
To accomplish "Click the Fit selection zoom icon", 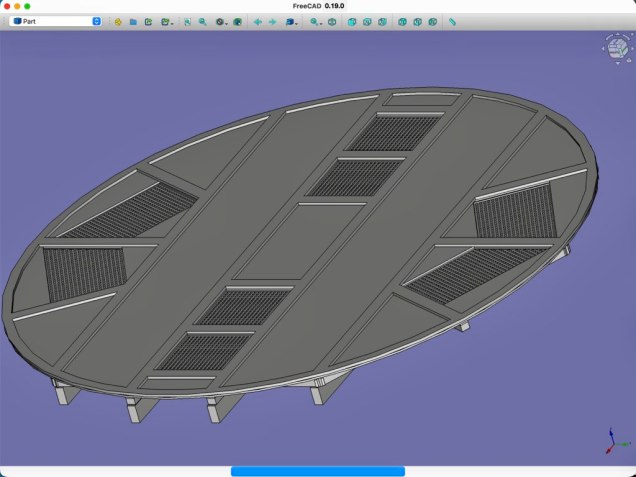I will point(202,21).
